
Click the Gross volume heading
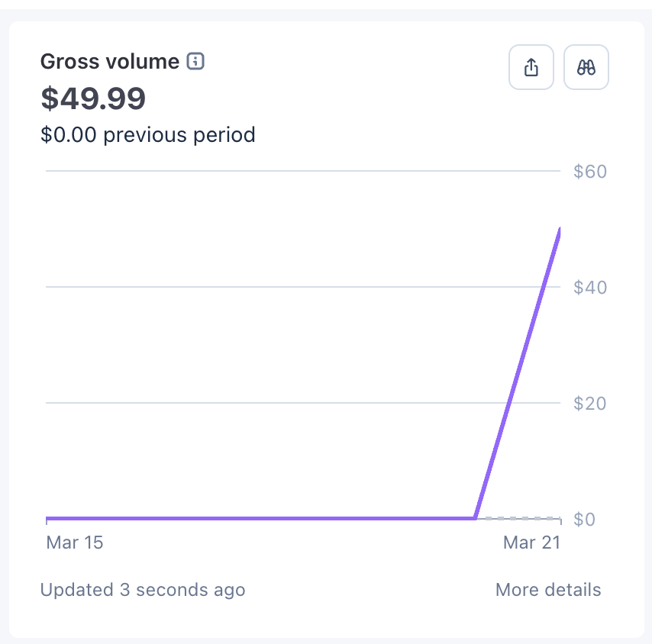point(110,62)
